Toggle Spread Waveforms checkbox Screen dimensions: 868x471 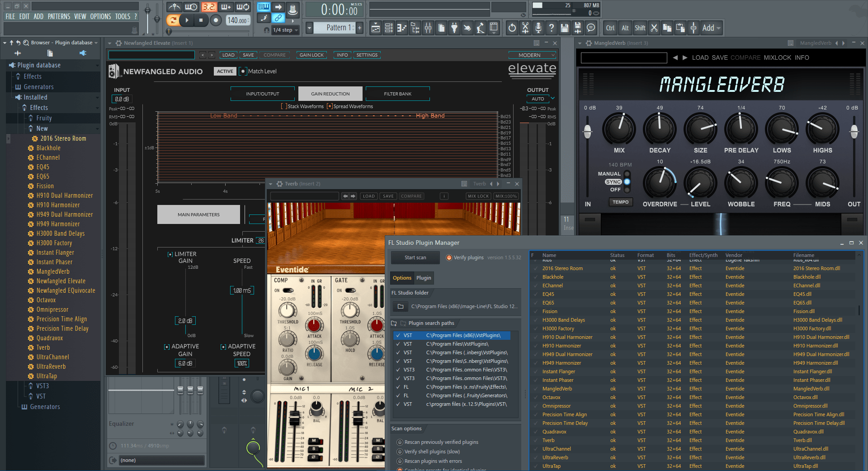pos(330,106)
